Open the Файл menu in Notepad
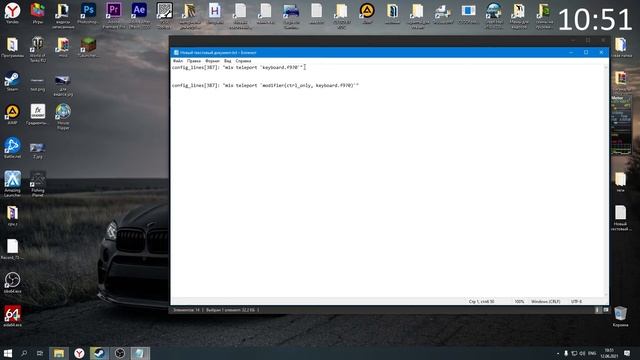The width and height of the screenshot is (640, 360). (x=178, y=61)
